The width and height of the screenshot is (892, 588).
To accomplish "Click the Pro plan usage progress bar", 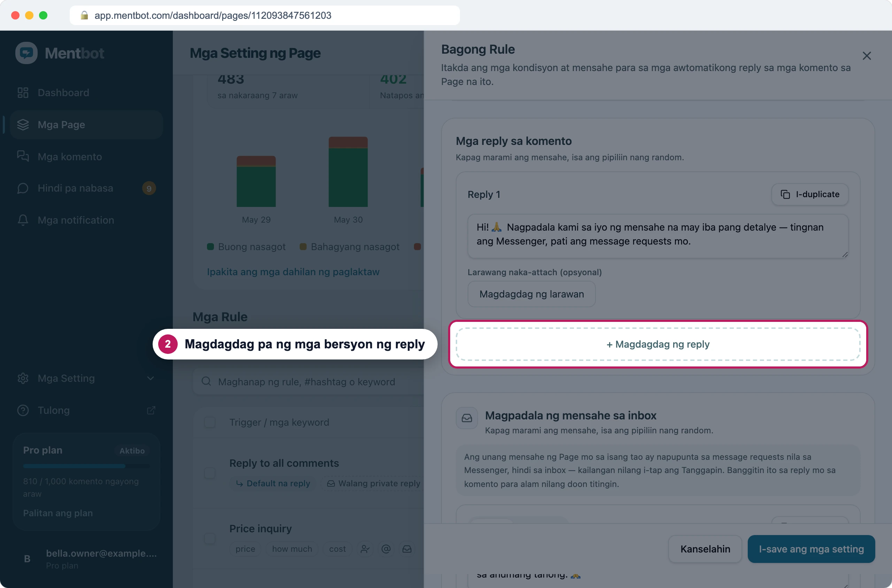I will pyautogui.click(x=86, y=466).
